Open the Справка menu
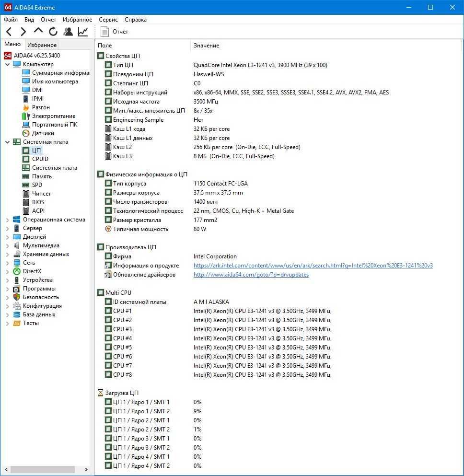 [135, 20]
